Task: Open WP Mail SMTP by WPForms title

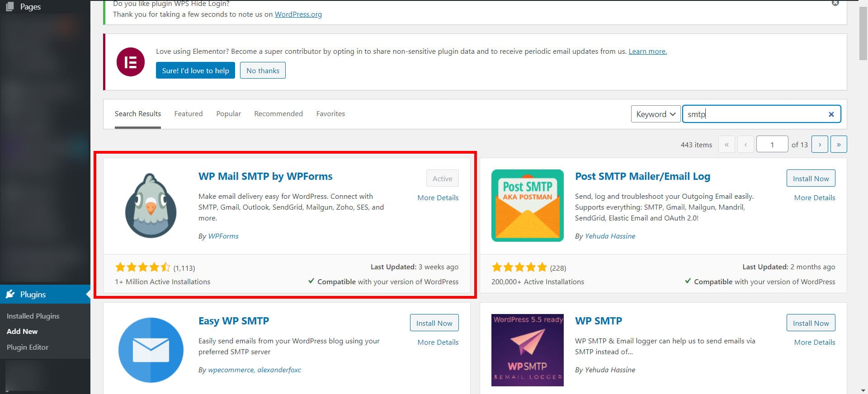Action: [x=265, y=176]
